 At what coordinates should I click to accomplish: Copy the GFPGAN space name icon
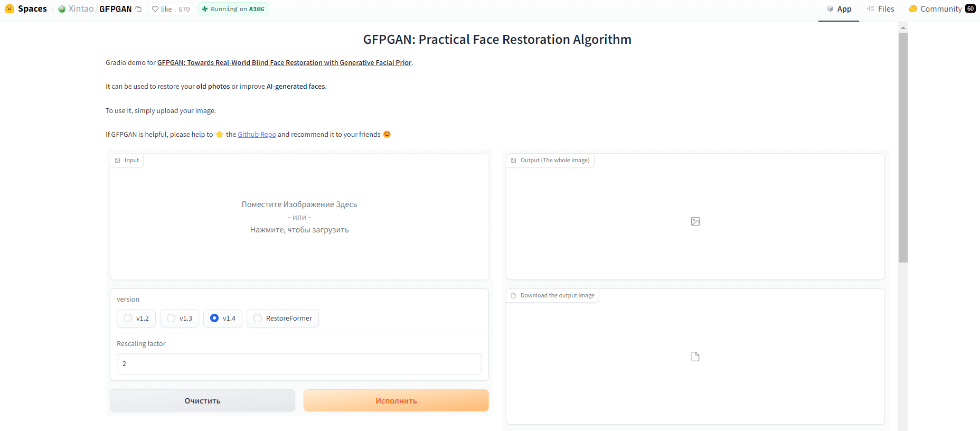pos(138,9)
